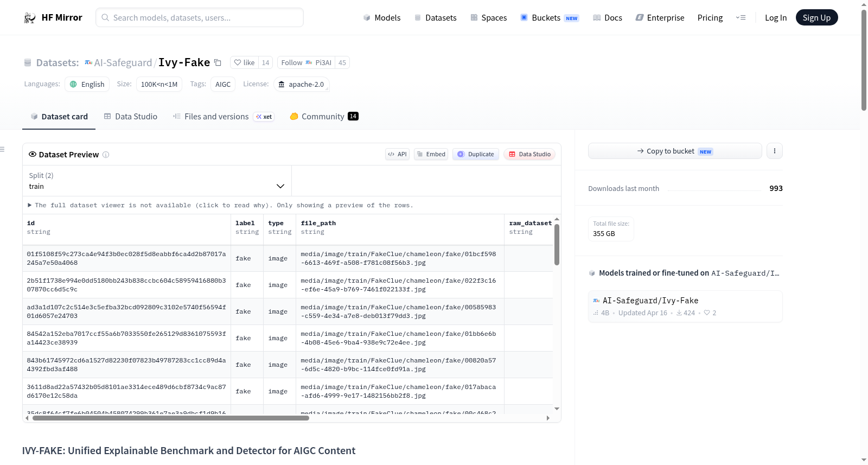
Task: Copy dataset name with the copy icon
Action: coord(218,62)
